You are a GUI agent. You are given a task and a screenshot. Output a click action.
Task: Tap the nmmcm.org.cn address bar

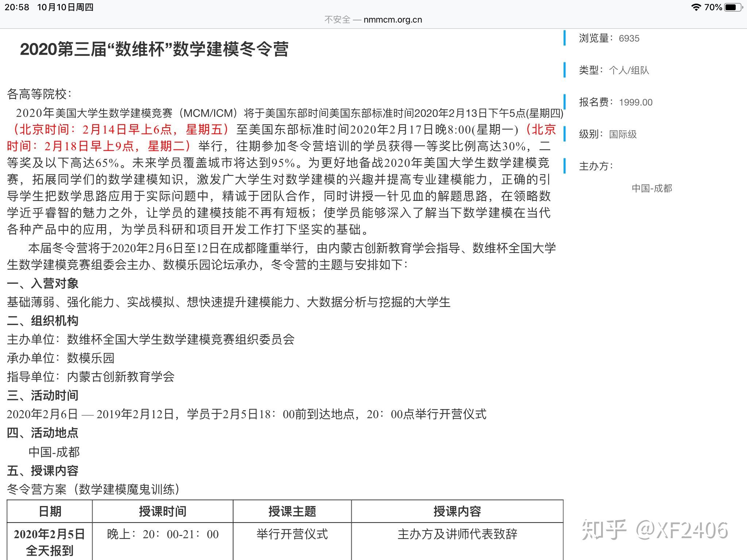pyautogui.click(x=393, y=19)
